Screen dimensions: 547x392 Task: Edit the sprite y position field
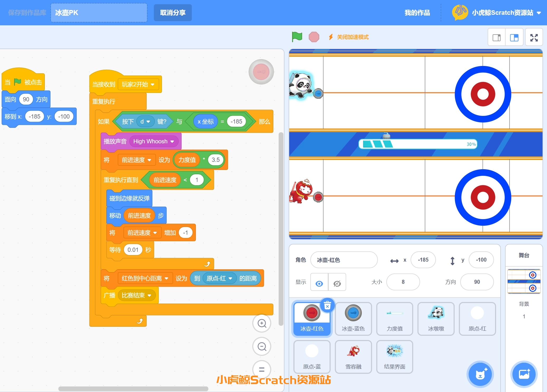[481, 260]
